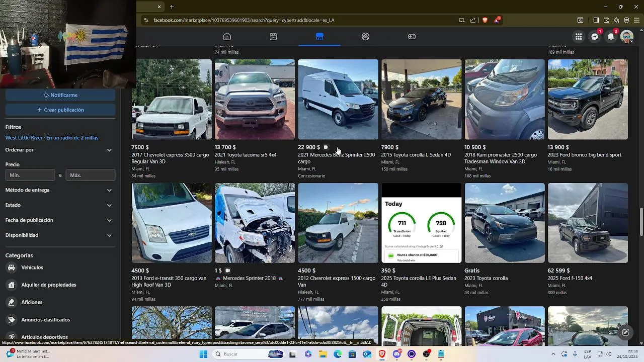644x362 pixels.
Task: Open Outlook from the taskbar
Action: [367, 354]
